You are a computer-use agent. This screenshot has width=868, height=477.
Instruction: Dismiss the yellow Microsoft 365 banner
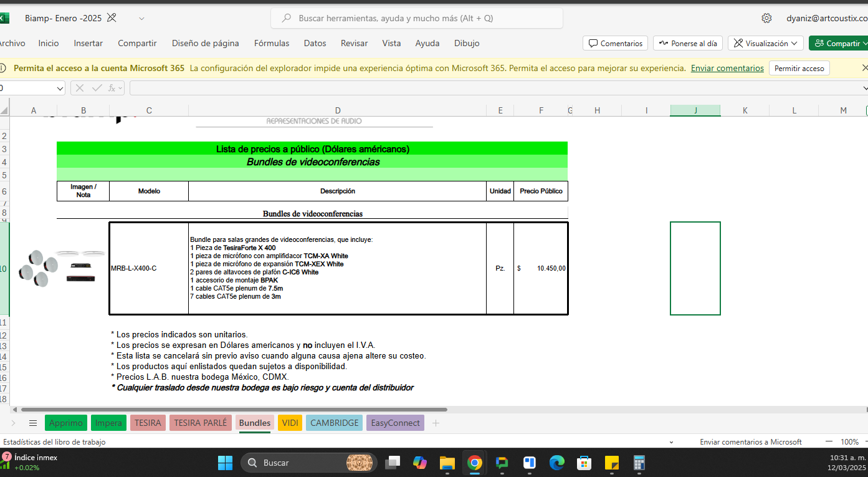pyautogui.click(x=864, y=67)
